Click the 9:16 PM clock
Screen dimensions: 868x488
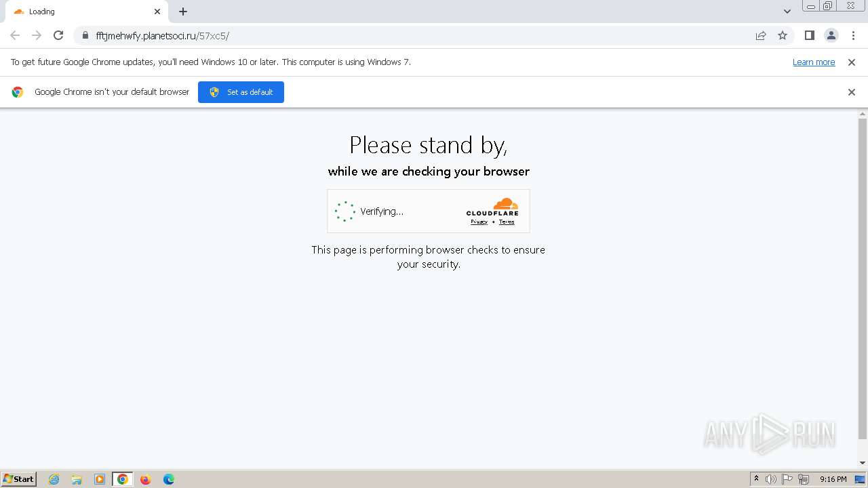click(x=833, y=479)
